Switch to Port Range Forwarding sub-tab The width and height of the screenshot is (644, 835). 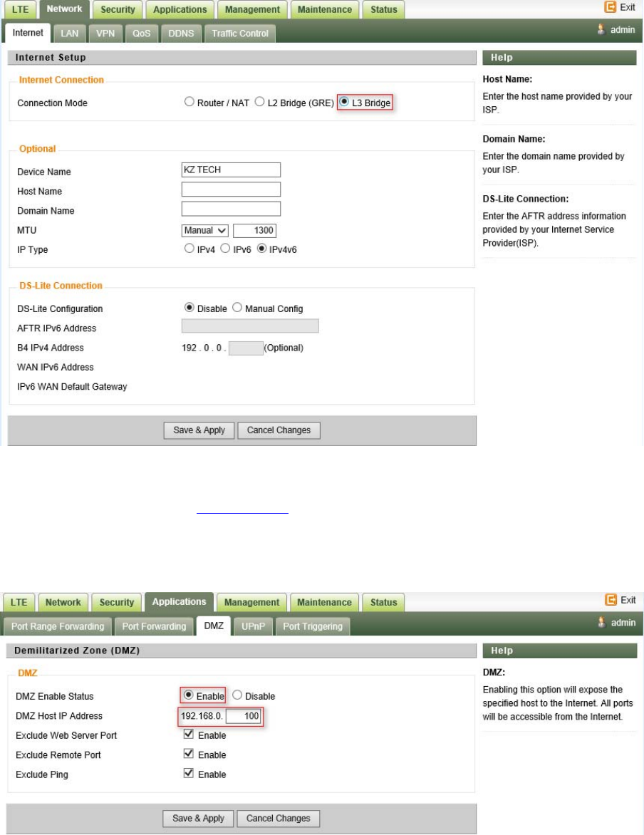pos(58,626)
